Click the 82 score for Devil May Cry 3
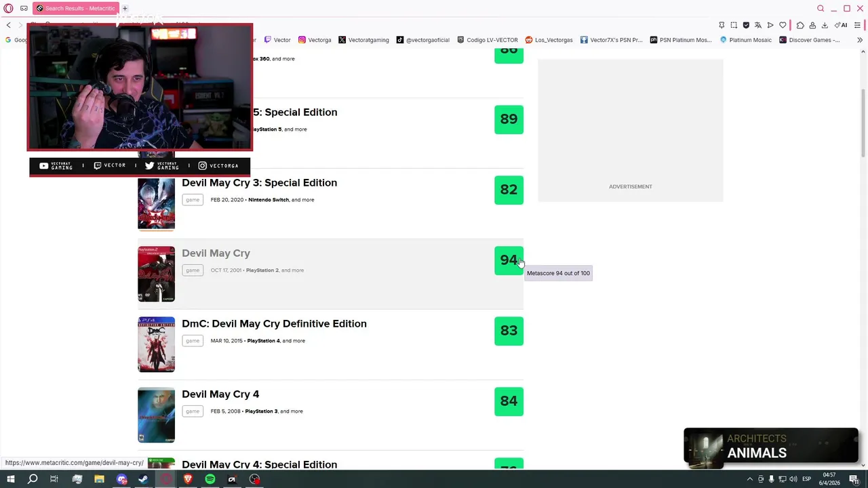The image size is (868, 488). point(509,190)
